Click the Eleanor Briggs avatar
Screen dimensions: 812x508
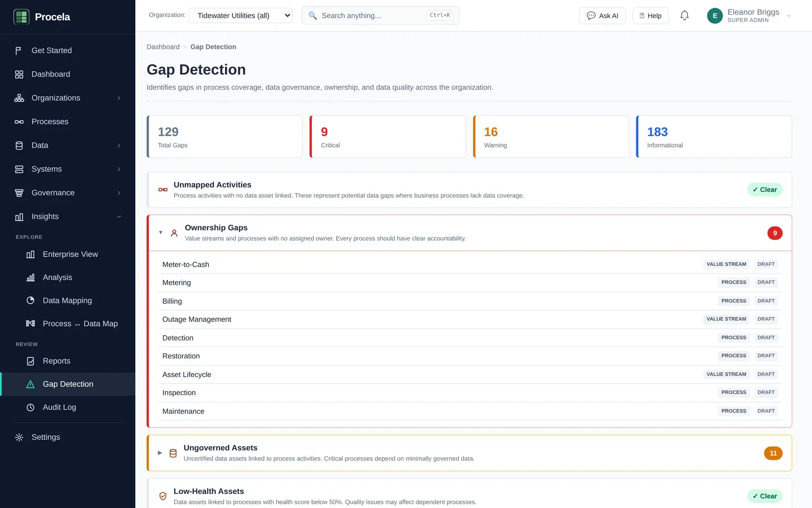pos(715,16)
